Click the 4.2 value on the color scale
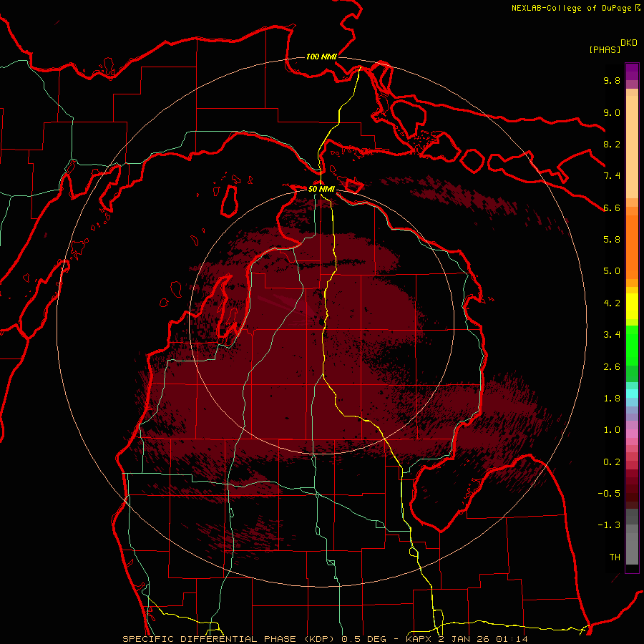The width and height of the screenshot is (644, 644). (x=612, y=303)
